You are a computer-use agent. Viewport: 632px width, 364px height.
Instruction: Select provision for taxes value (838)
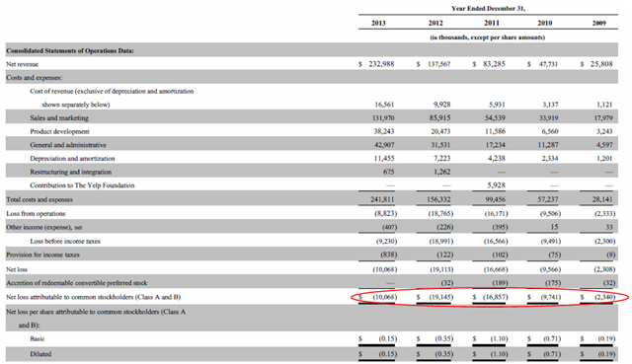(x=389, y=255)
